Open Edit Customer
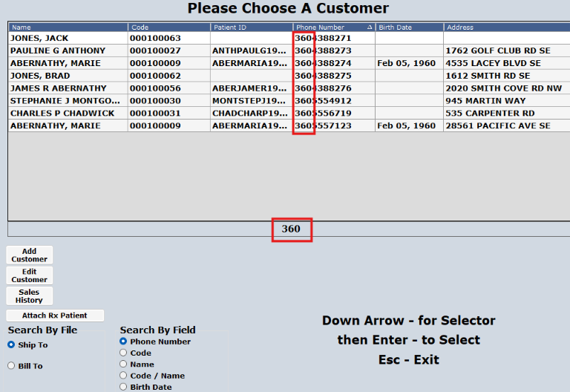Viewport: 570px width, 392px height. pos(30,275)
